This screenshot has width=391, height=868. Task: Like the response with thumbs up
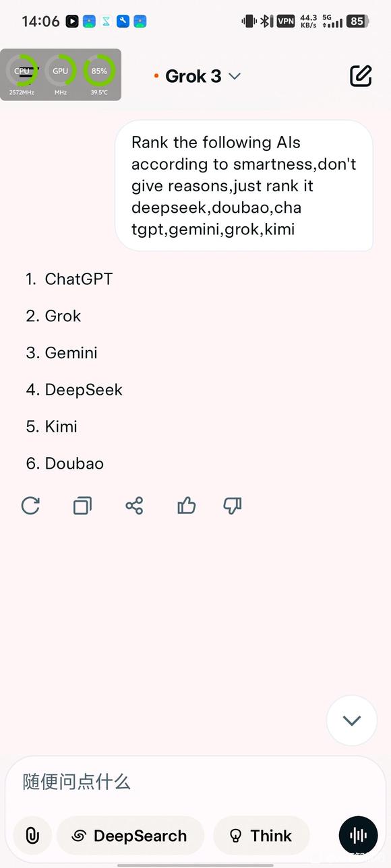coord(186,506)
